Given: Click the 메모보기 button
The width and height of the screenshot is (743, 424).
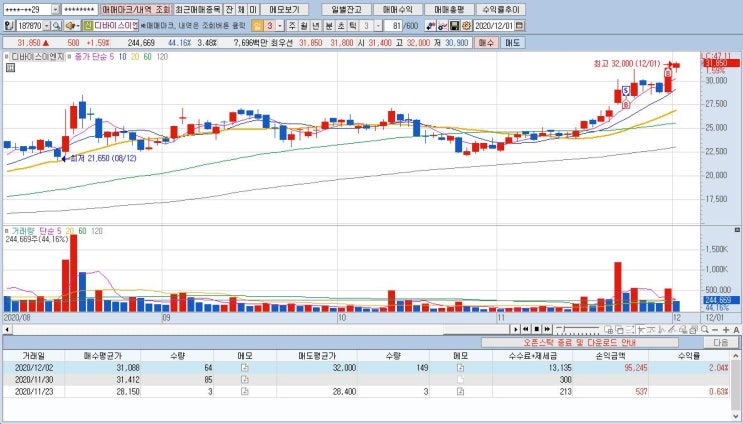Looking at the screenshot, I should [x=284, y=9].
